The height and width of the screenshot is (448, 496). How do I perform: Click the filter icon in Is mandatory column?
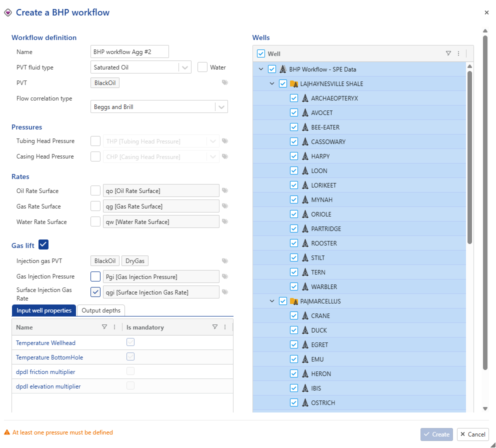click(215, 327)
